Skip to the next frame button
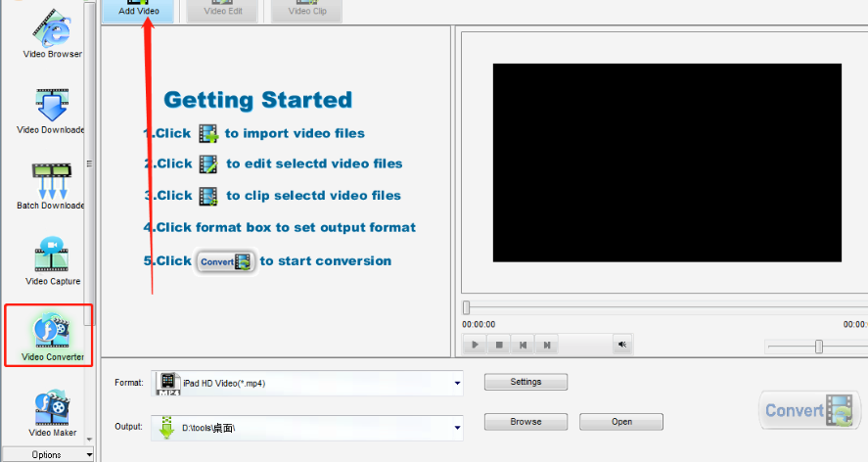 pos(547,345)
